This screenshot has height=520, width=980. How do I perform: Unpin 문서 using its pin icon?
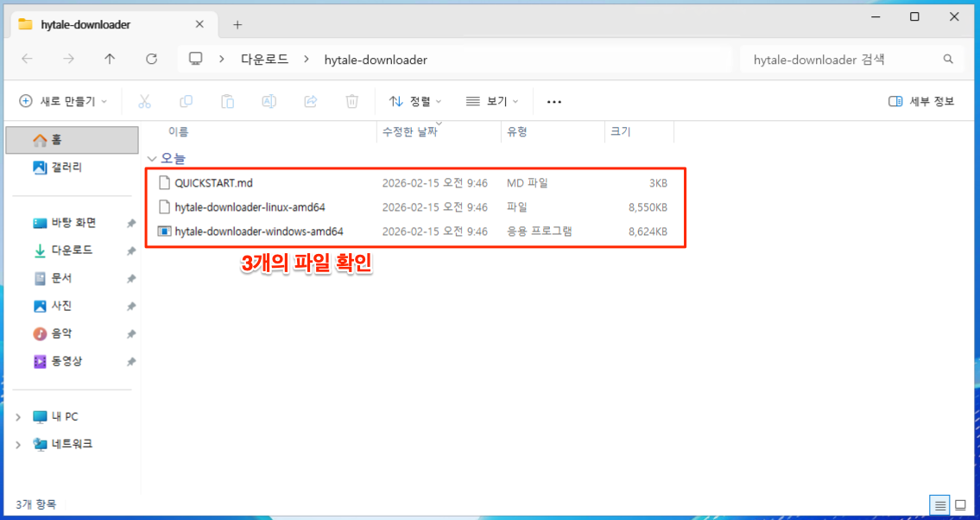[131, 279]
